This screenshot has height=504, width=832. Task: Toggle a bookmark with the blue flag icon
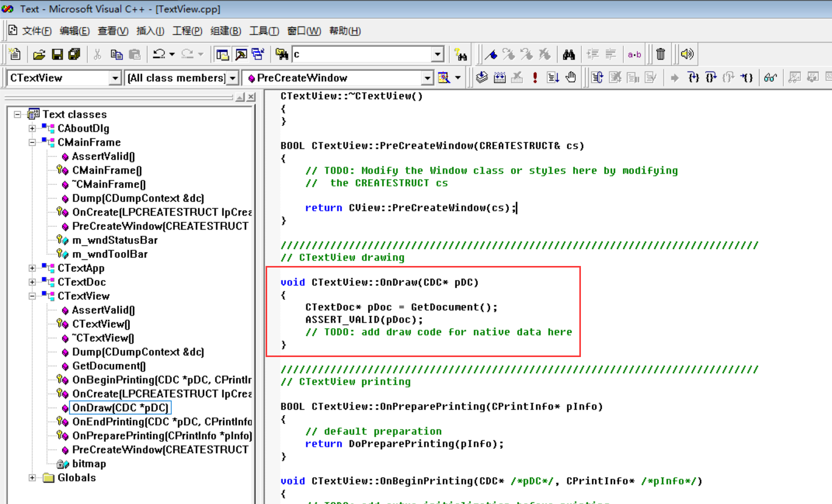tap(491, 54)
